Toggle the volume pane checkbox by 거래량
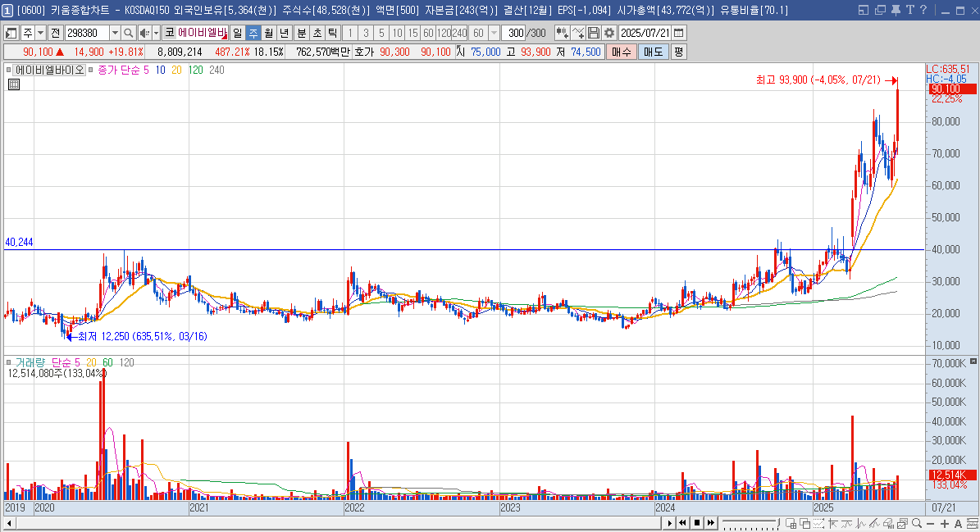 [9, 362]
